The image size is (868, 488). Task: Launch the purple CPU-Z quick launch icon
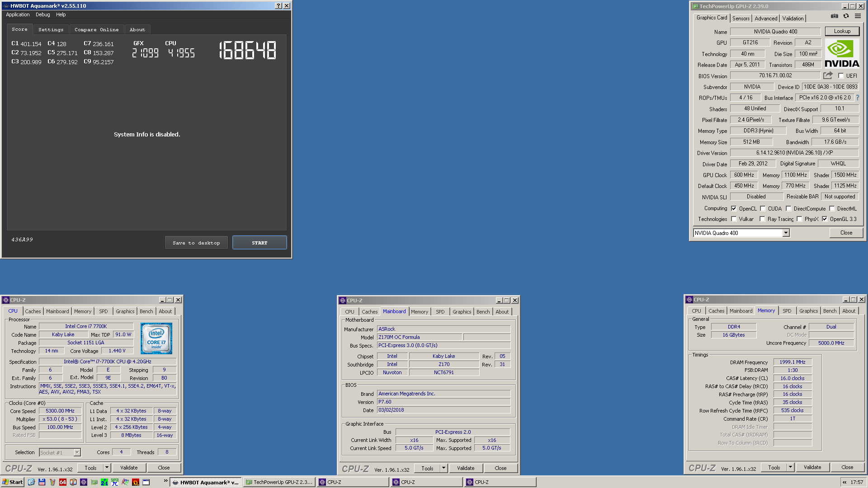click(x=84, y=482)
